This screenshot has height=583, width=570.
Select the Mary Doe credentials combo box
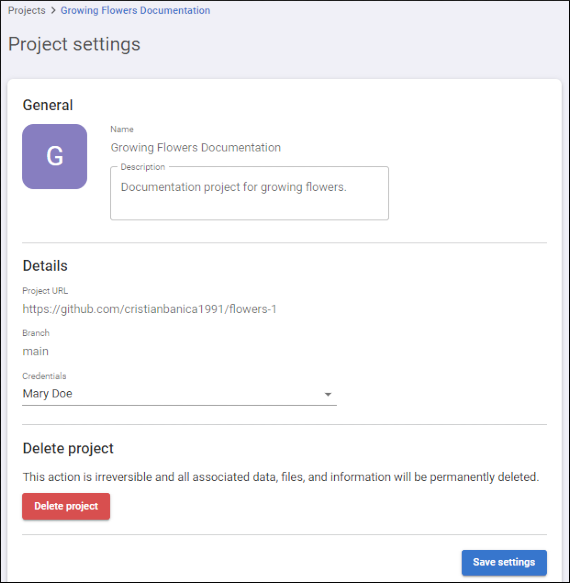179,394
